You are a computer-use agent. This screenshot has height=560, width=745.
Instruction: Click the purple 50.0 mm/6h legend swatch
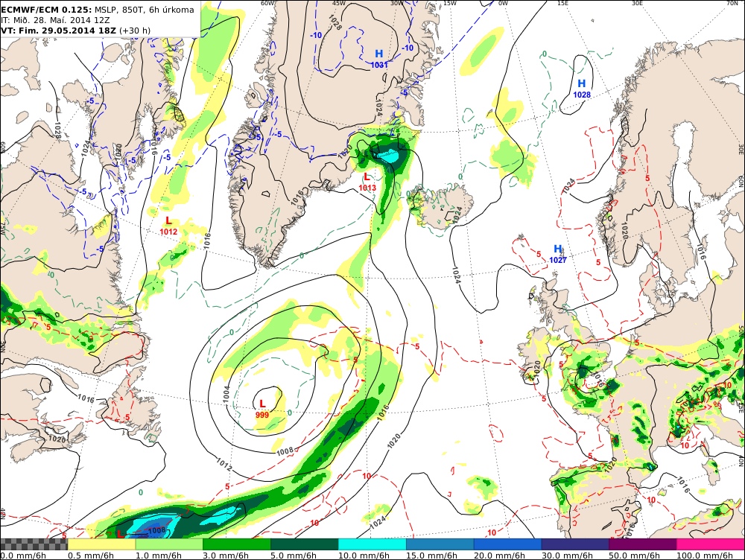[x=643, y=544]
